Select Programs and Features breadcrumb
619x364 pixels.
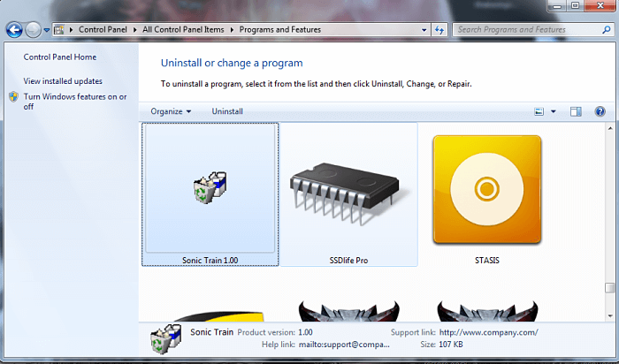pyautogui.click(x=280, y=29)
